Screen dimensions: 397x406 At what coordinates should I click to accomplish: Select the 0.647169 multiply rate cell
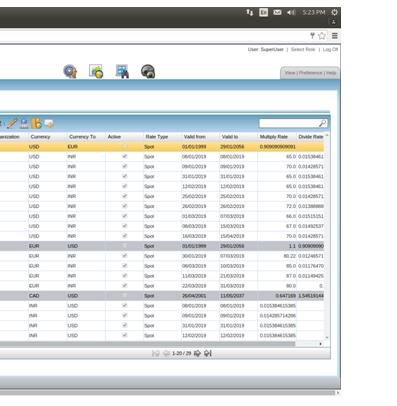pyautogui.click(x=277, y=296)
